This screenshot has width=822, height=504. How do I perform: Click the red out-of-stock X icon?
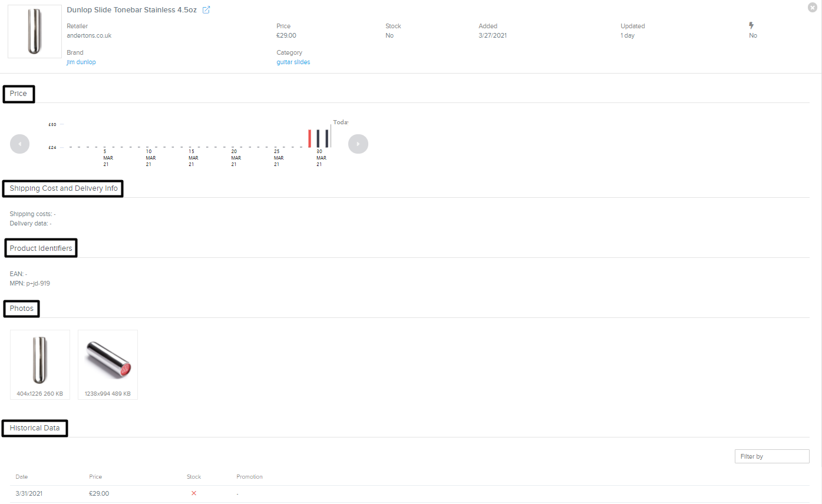(194, 493)
